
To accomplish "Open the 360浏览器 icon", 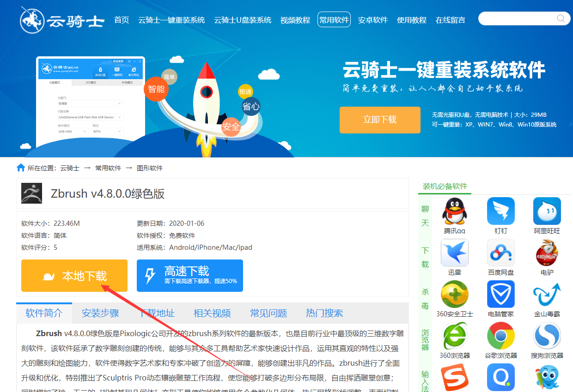I will pos(455,336).
